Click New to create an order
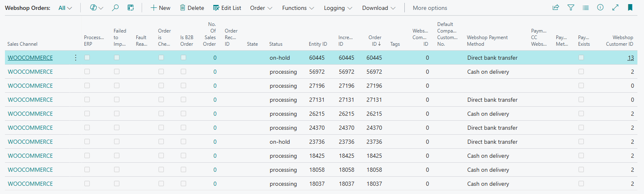644x194 pixels. pos(160,8)
